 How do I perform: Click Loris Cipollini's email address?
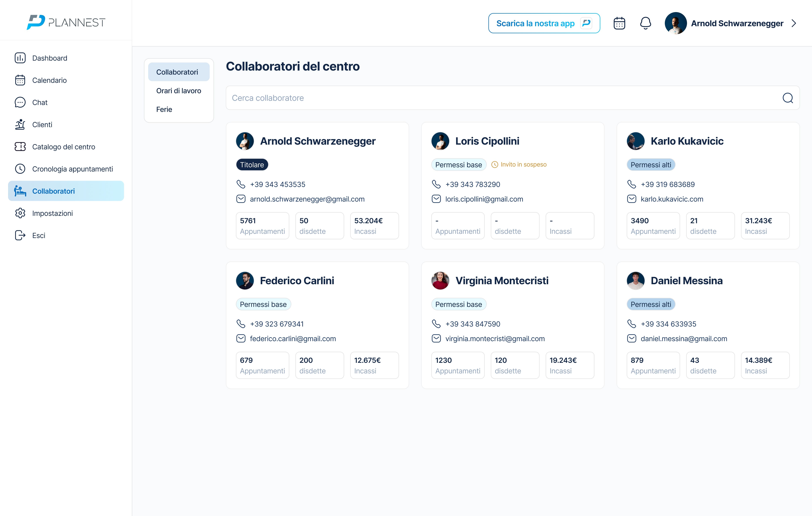tap(484, 199)
